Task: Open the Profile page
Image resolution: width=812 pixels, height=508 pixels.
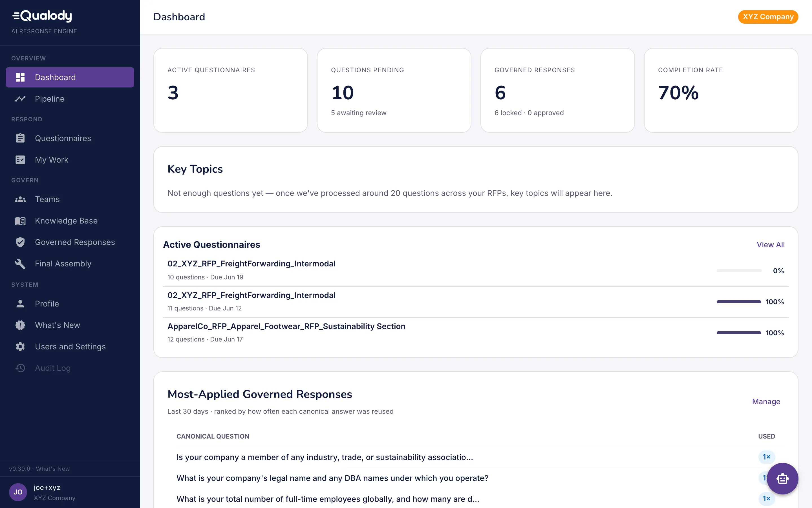Action: (x=70, y=304)
